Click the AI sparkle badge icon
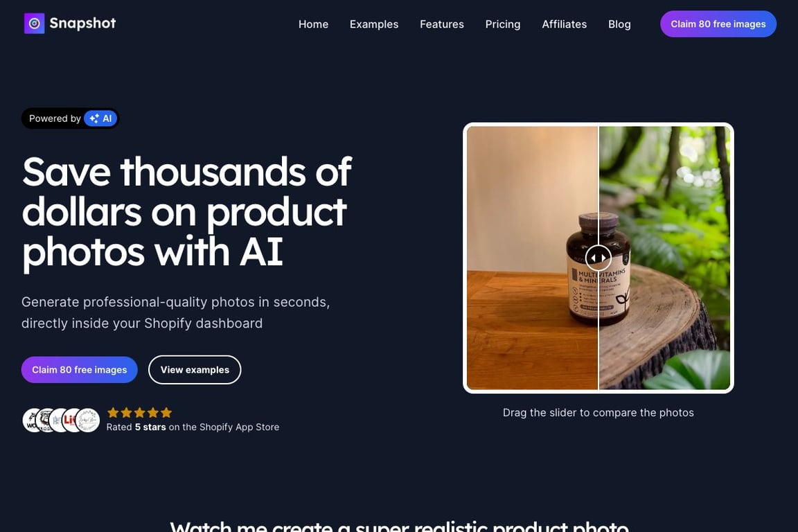Image resolution: width=798 pixels, height=532 pixels. coord(94,118)
